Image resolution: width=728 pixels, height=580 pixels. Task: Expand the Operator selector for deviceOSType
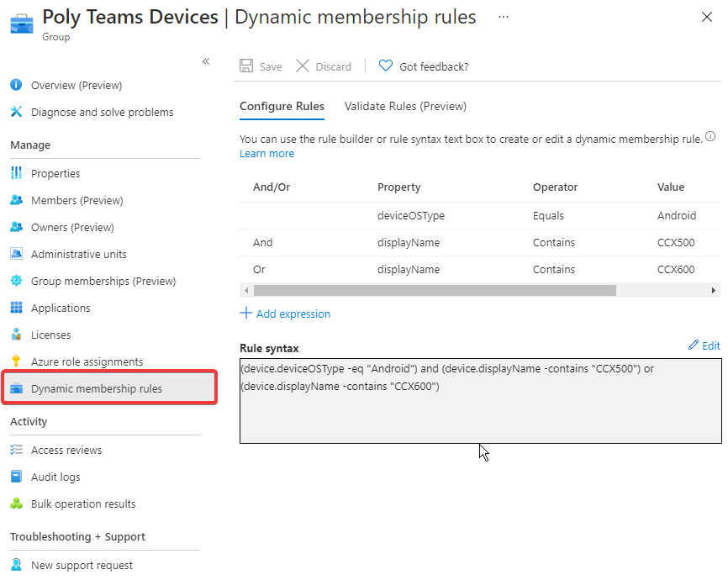click(551, 215)
